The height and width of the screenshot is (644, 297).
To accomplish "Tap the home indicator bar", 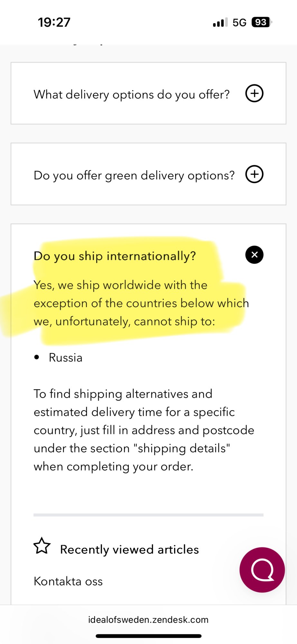I will coord(148,636).
